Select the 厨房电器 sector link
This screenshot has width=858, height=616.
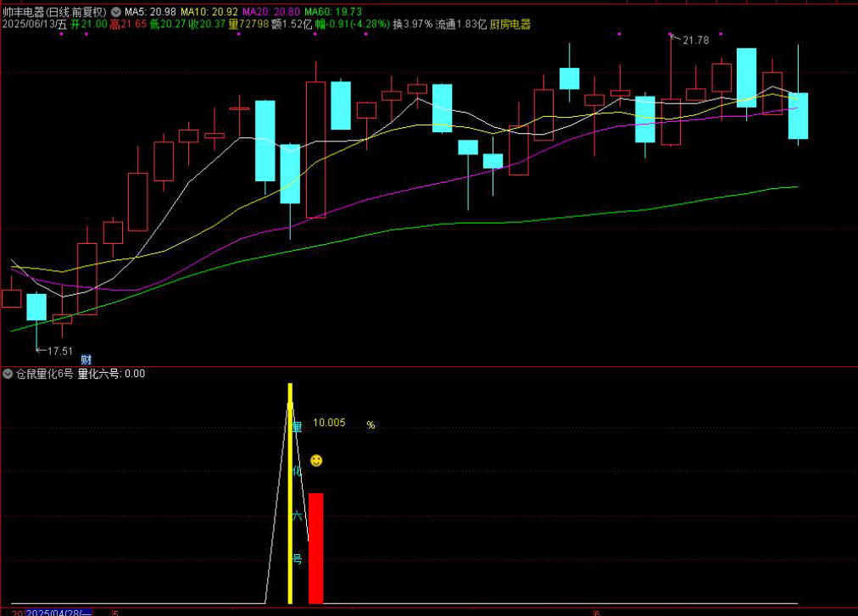pyautogui.click(x=510, y=25)
